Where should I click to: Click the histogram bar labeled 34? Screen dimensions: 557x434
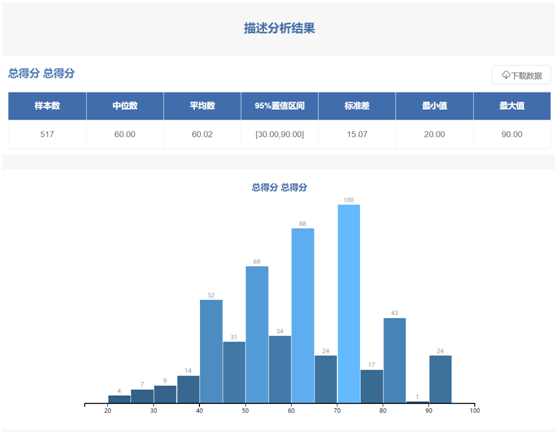click(280, 369)
